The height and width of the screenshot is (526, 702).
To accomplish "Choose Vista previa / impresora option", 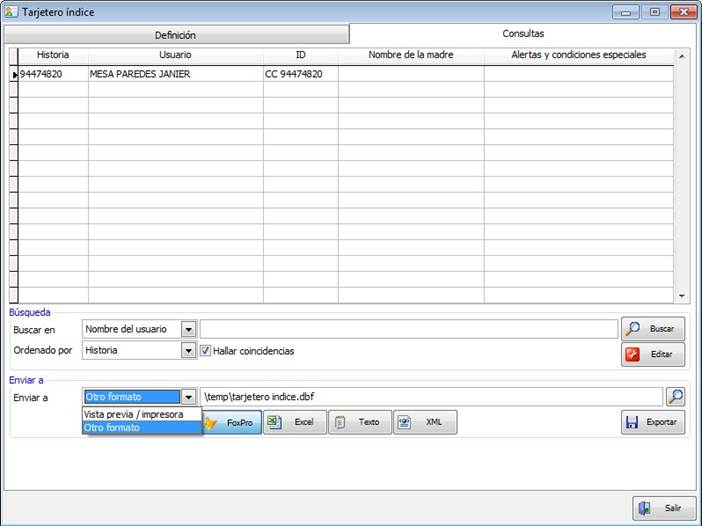I will click(141, 415).
